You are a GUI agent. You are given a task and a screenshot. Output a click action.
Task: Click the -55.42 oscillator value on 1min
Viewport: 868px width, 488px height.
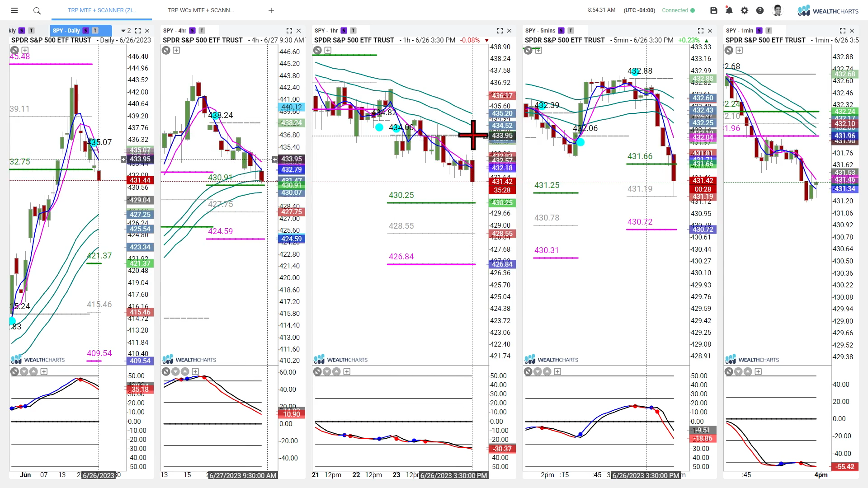845,467
